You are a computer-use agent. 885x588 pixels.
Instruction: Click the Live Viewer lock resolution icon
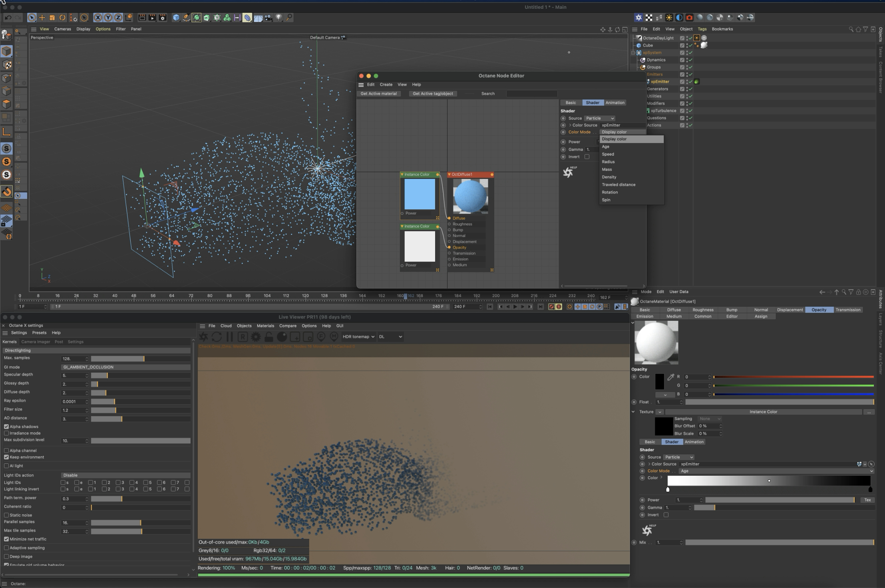pos(269,337)
